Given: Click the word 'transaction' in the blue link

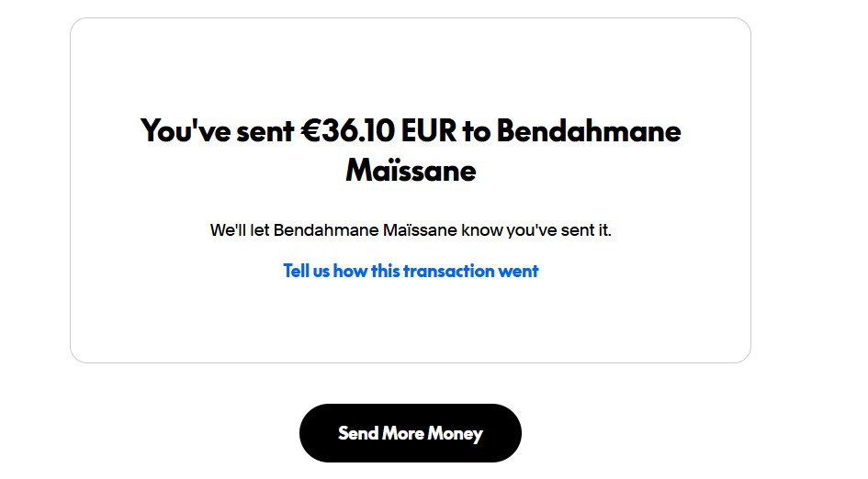Looking at the screenshot, I should click(448, 271).
